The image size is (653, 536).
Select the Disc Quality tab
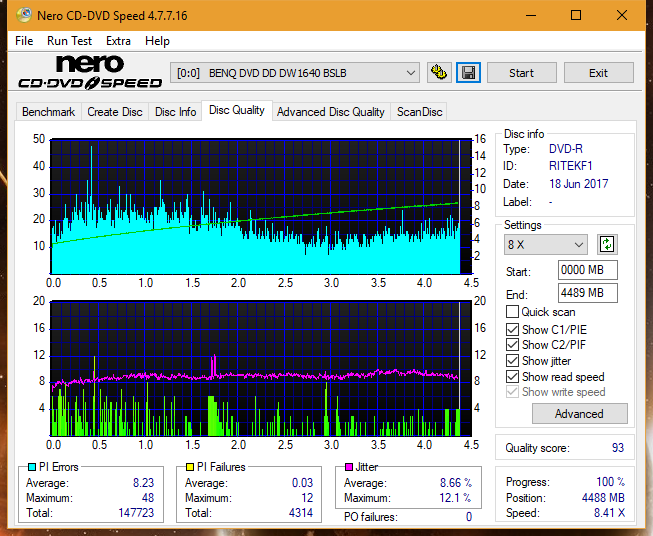point(237,110)
